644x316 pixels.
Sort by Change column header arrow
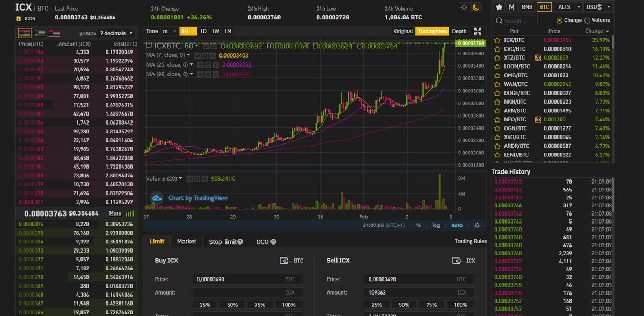click(608, 31)
